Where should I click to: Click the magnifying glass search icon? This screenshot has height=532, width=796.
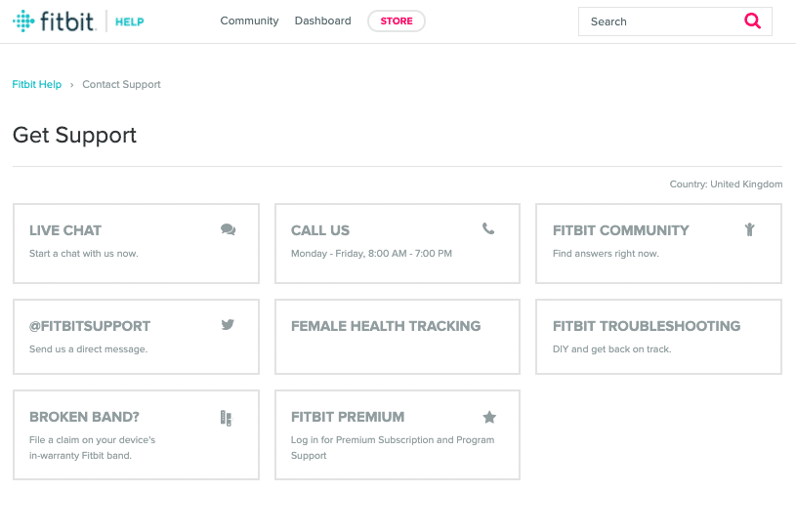[752, 21]
